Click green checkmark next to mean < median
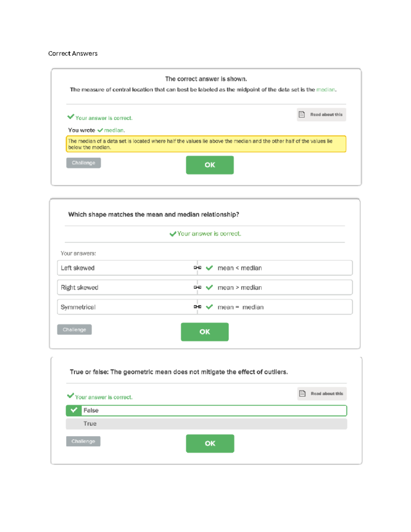This screenshot has height=532, width=411. coord(209,268)
